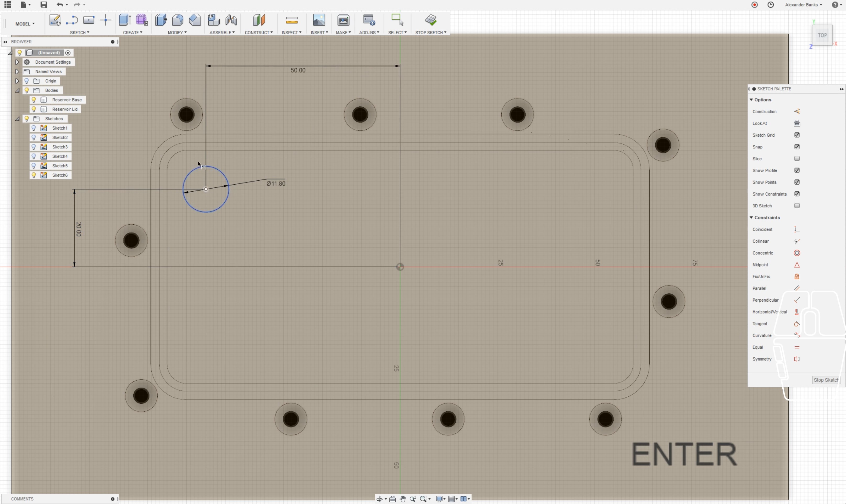Click the Concentric constraint icon
The height and width of the screenshot is (504, 846).
click(x=797, y=253)
